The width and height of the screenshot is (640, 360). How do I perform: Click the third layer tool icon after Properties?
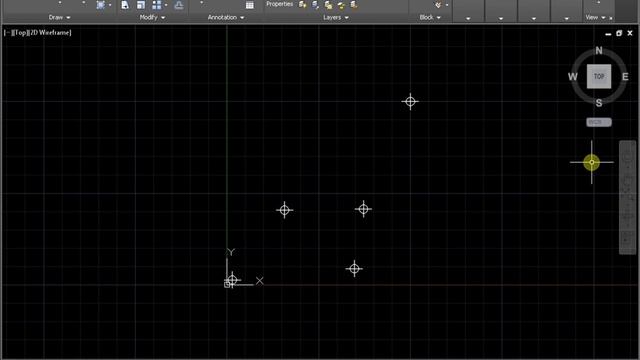point(328,5)
